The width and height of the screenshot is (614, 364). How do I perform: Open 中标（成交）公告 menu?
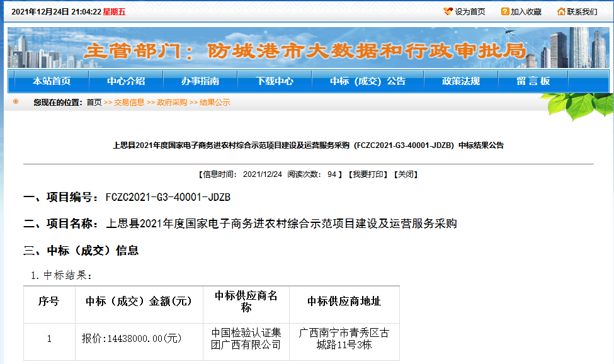pos(368,81)
